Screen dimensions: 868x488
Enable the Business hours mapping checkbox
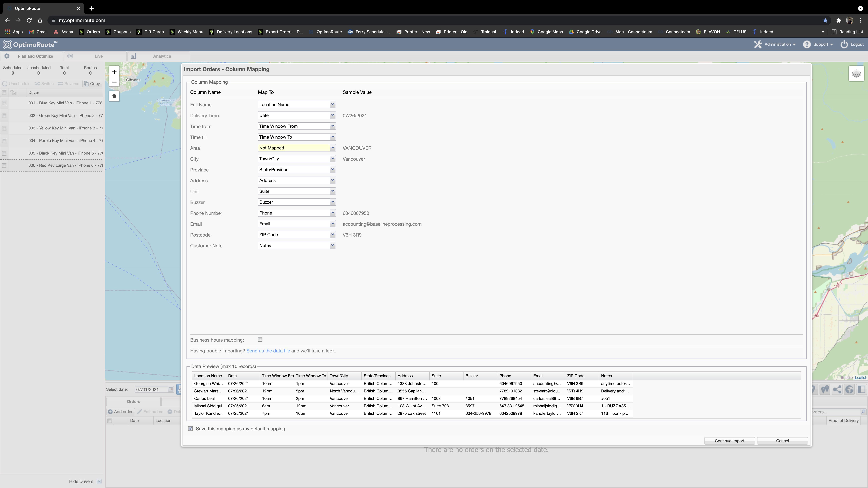260,339
